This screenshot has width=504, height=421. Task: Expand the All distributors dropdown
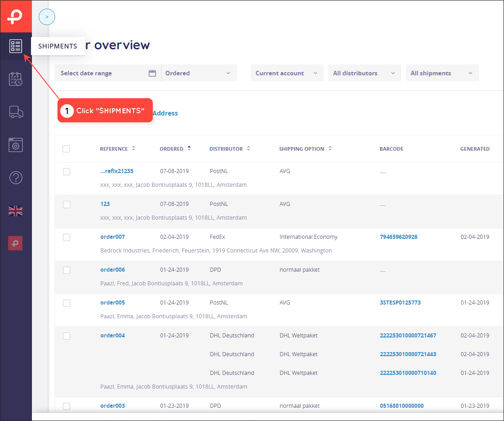[364, 73]
